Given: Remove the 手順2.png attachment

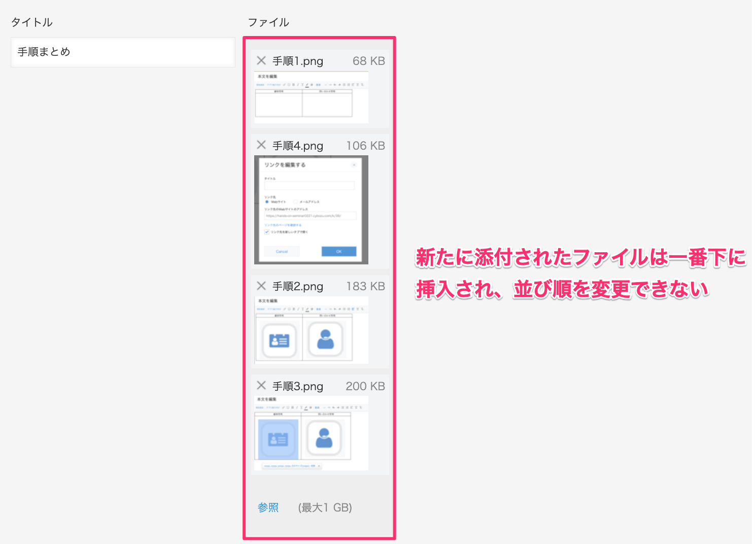Looking at the screenshot, I should point(261,286).
